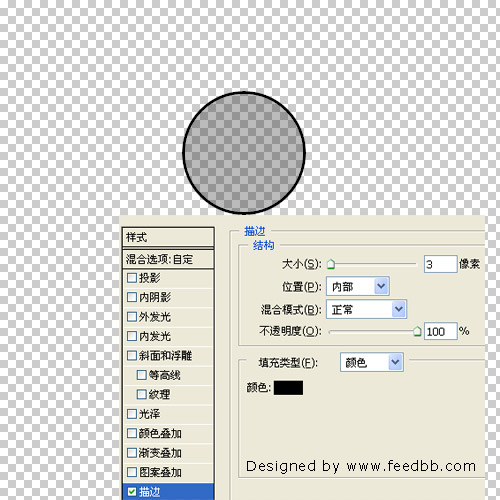Select 混合选项:自定 blending options entry
500x500 pixels.
point(168,259)
